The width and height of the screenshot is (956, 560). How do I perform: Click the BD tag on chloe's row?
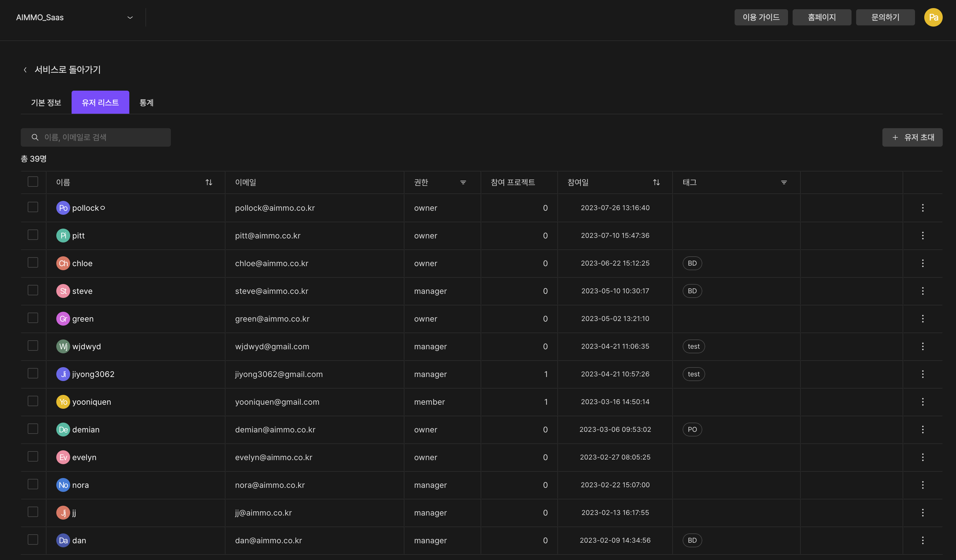pyautogui.click(x=692, y=263)
